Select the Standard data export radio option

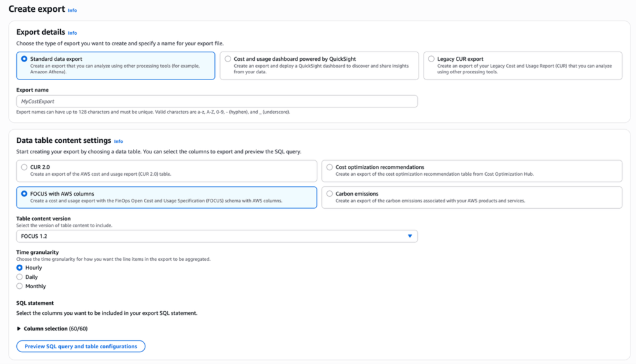tap(24, 59)
